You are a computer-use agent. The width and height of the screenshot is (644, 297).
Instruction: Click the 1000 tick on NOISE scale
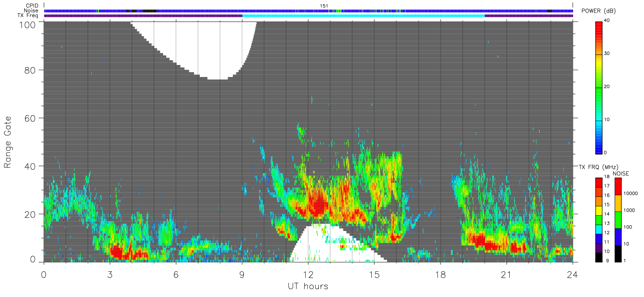point(630,211)
